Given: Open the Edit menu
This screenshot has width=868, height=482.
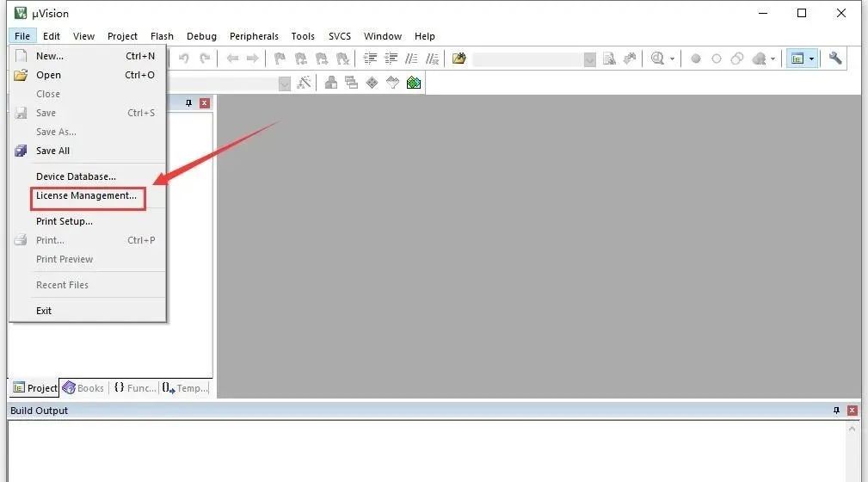Looking at the screenshot, I should (52, 36).
